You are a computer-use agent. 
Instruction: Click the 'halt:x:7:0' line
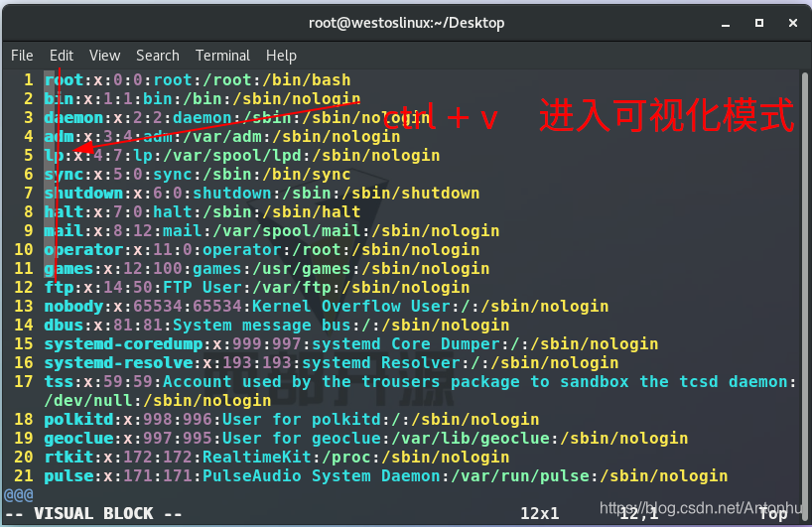point(203,212)
